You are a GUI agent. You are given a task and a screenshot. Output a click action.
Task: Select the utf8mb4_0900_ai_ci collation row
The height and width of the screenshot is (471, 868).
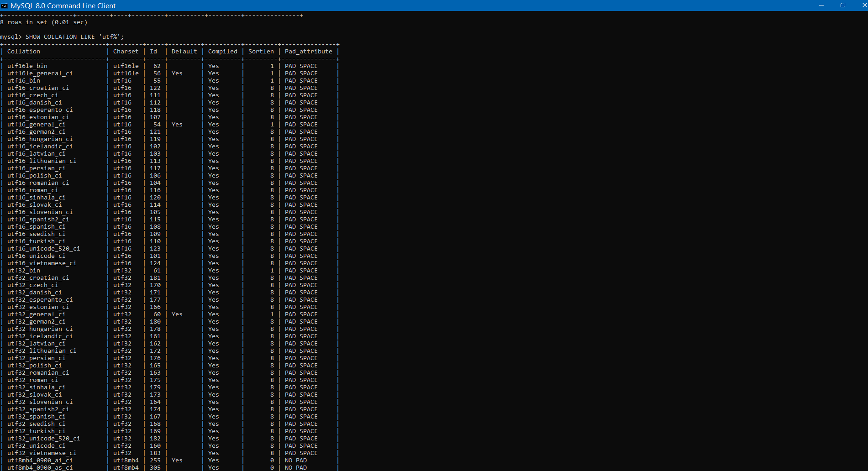[x=39, y=460]
